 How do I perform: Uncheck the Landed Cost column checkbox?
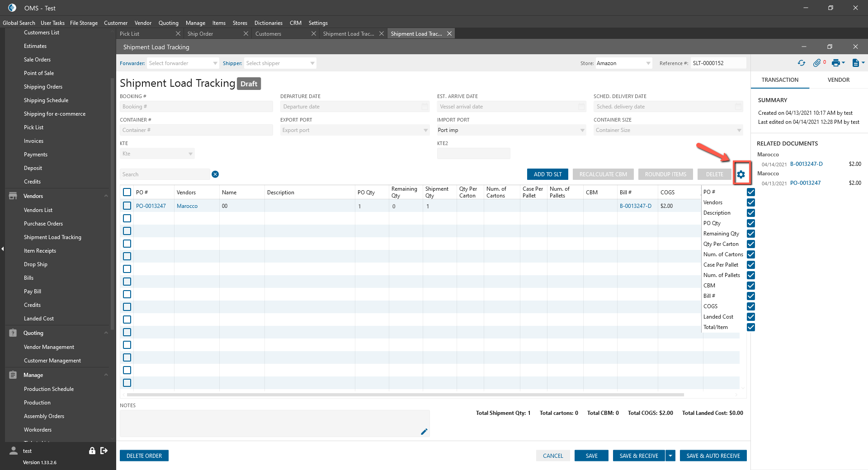pyautogui.click(x=751, y=317)
